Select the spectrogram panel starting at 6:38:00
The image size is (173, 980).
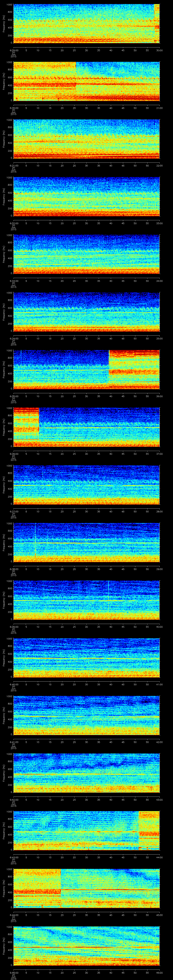[86, 543]
